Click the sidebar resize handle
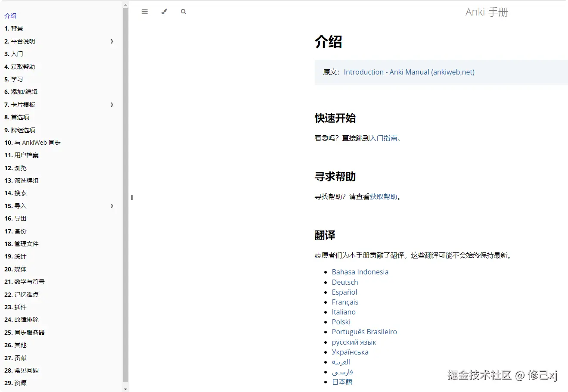Image resolution: width=568 pixels, height=392 pixels. point(132,197)
